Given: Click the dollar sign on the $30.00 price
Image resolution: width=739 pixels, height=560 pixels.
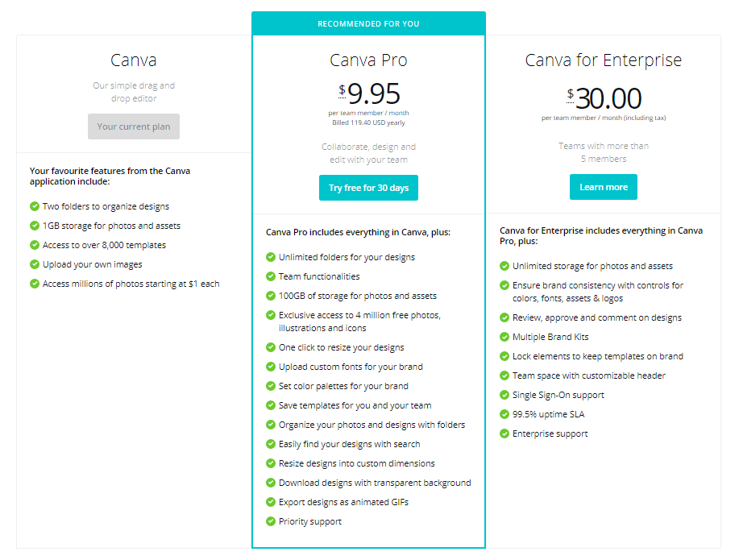Looking at the screenshot, I should point(571,94).
